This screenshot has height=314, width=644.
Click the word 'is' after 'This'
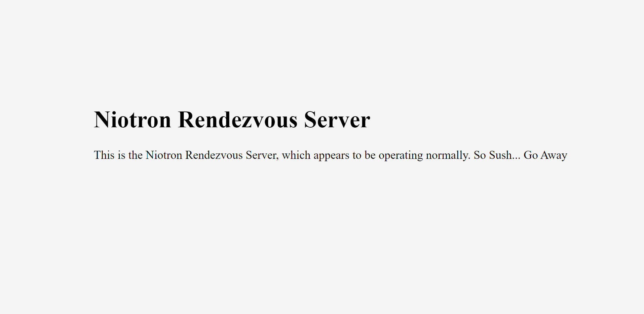tap(121, 155)
